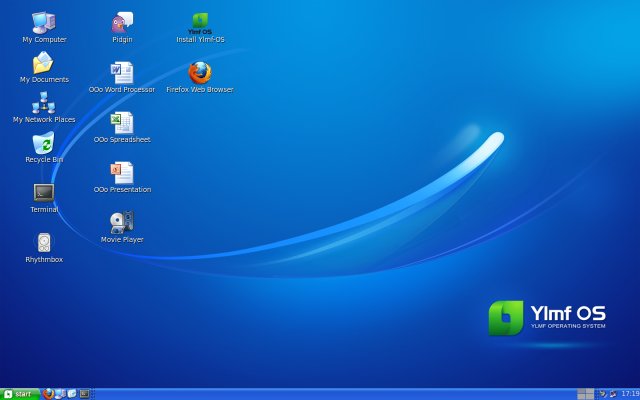Open terminal from the taskbar quick launch
The image size is (640, 400).
click(84, 394)
